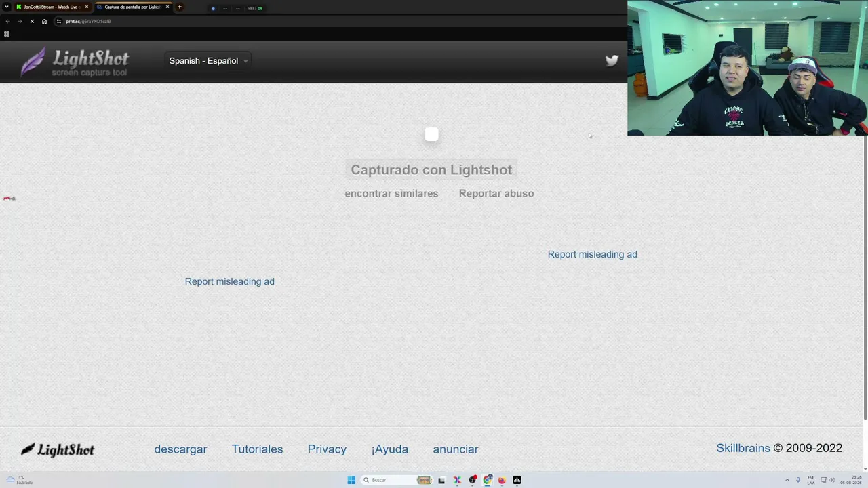This screenshot has width=868, height=488.
Task: Go back to the previous page
Action: coord(7,21)
